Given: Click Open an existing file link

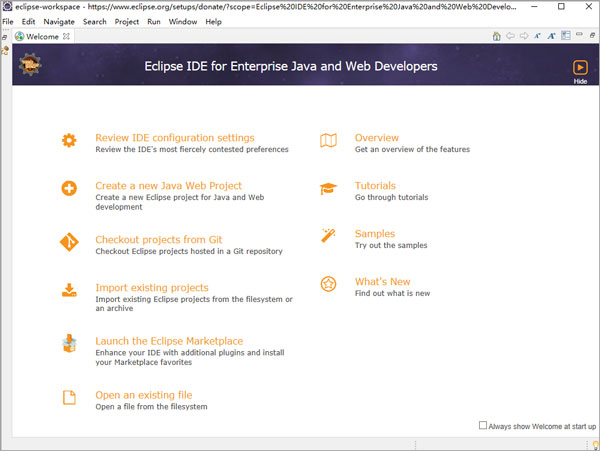Looking at the screenshot, I should tap(144, 395).
